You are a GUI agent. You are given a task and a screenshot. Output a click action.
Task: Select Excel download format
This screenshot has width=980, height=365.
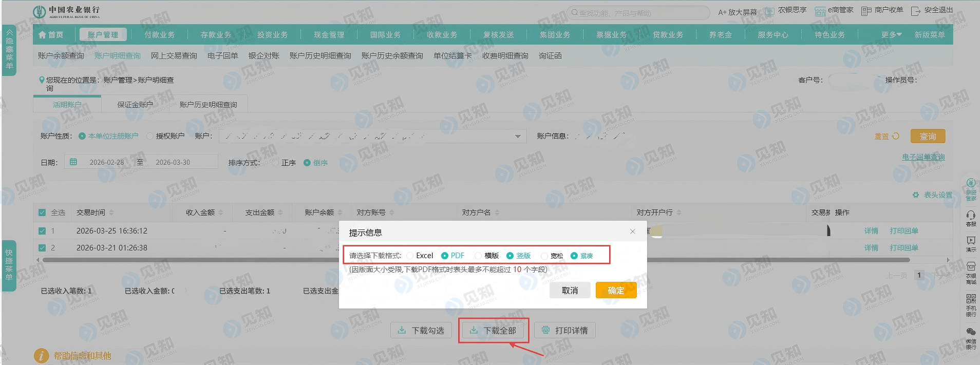pyautogui.click(x=410, y=256)
